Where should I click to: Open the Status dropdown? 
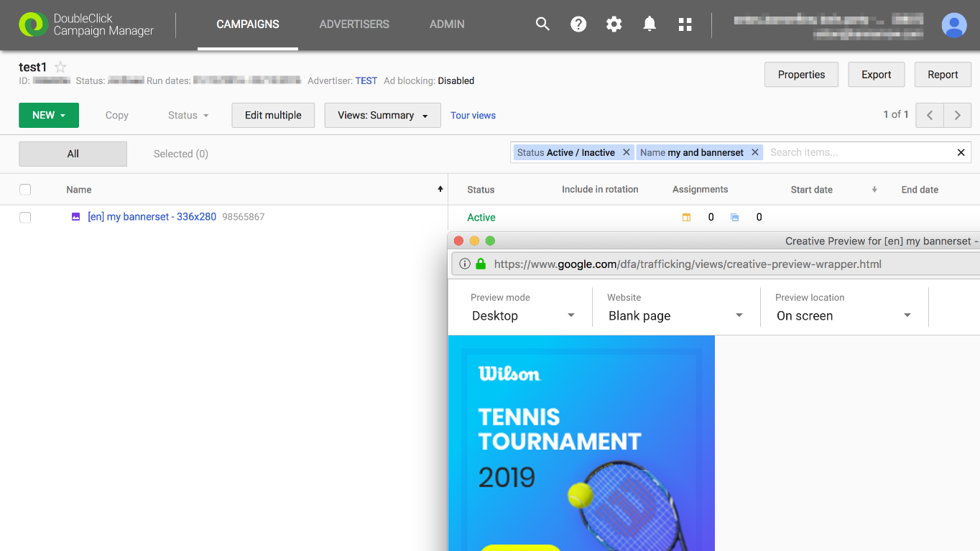[x=188, y=115]
